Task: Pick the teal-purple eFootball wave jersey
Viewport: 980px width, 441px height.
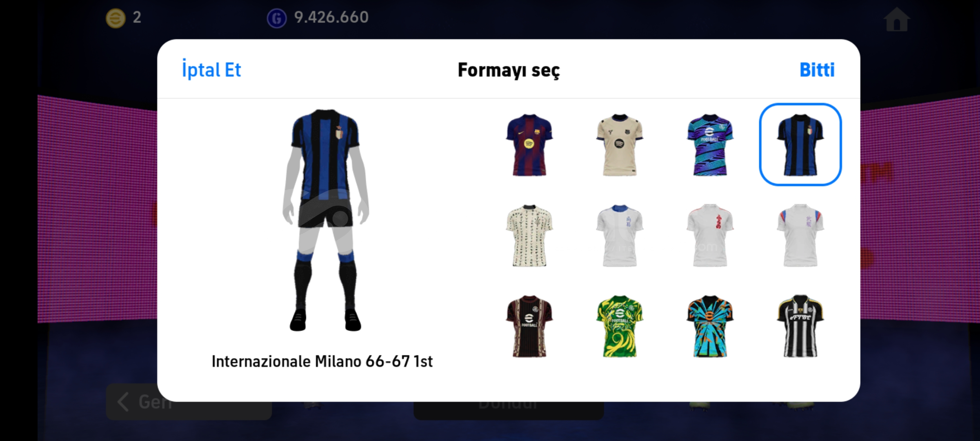Action: pyautogui.click(x=710, y=145)
